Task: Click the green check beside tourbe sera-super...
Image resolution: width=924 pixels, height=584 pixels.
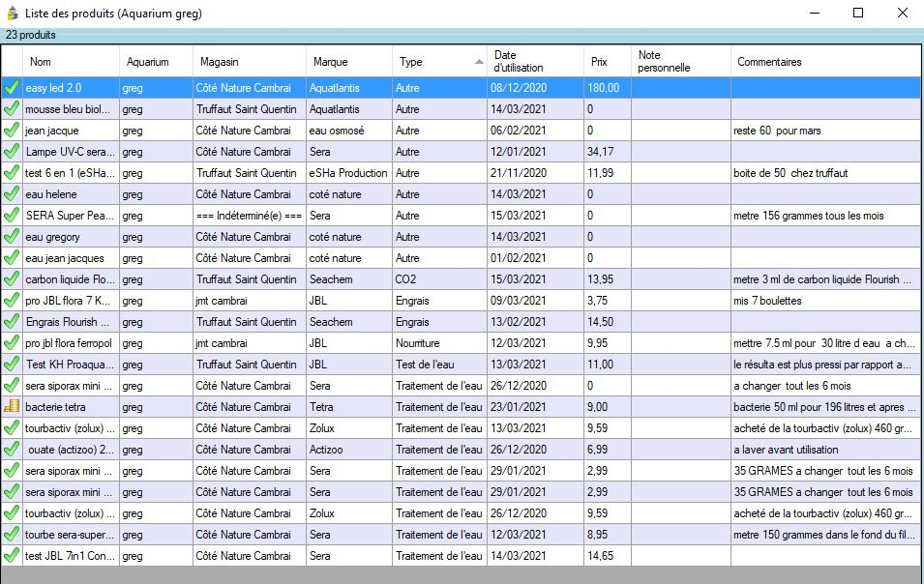Action: [x=12, y=535]
